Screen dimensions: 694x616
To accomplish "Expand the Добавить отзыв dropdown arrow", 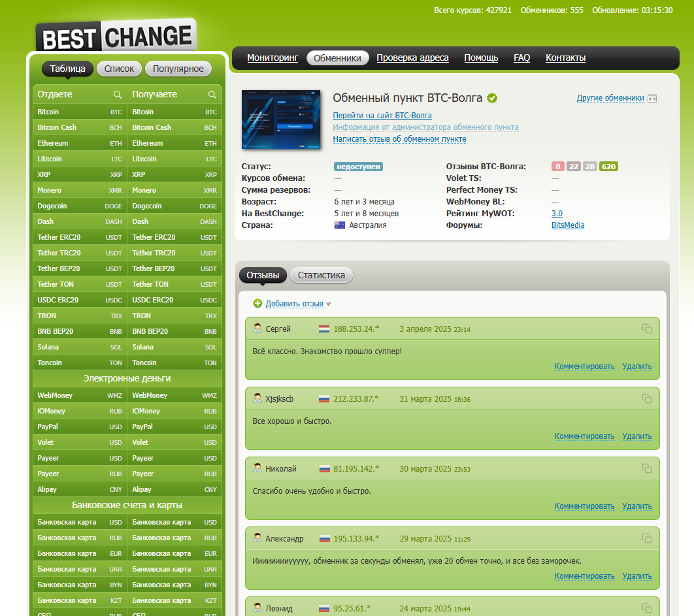I will point(329,304).
